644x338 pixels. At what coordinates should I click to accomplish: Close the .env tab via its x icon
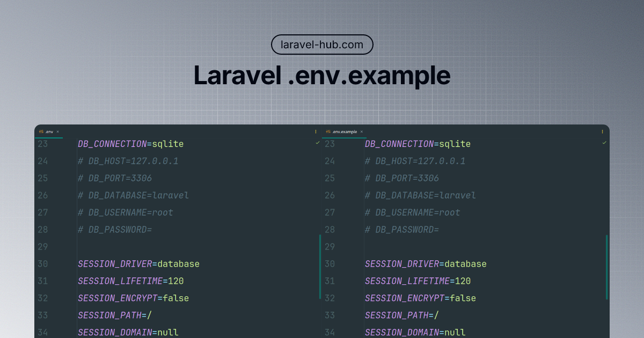pyautogui.click(x=57, y=131)
